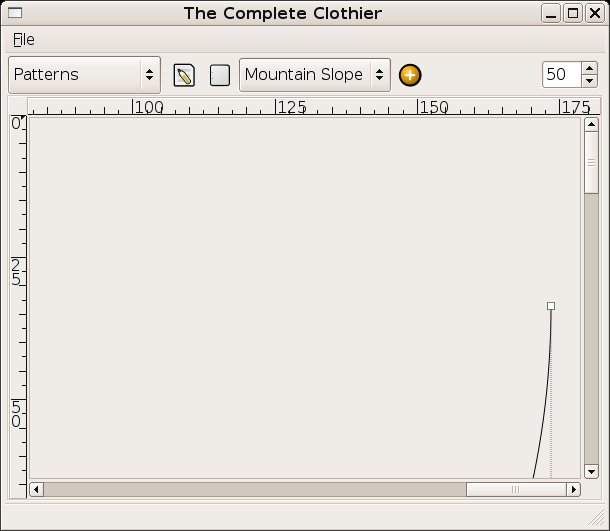610x531 pixels.
Task: Click the vertical scrollbar up arrow
Action: [591, 124]
